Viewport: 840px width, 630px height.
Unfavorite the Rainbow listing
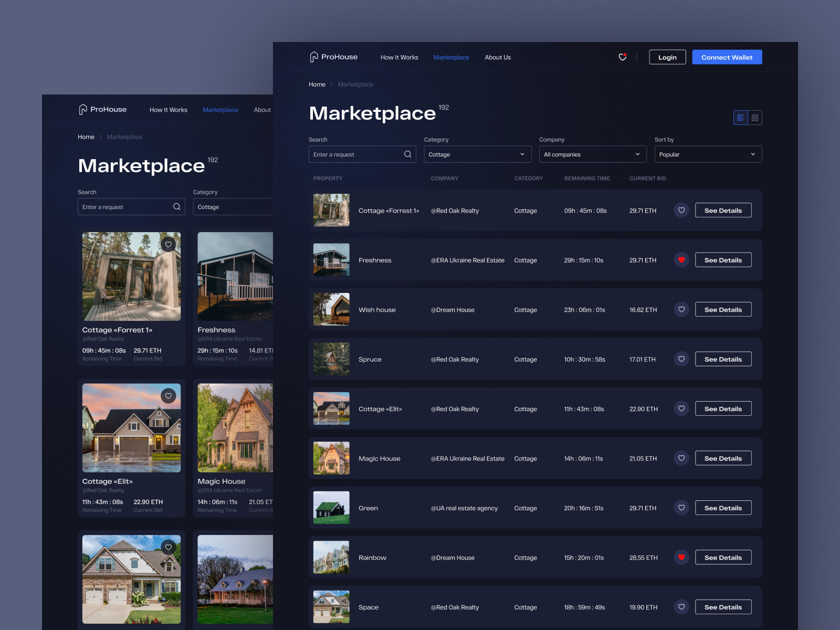(681, 557)
